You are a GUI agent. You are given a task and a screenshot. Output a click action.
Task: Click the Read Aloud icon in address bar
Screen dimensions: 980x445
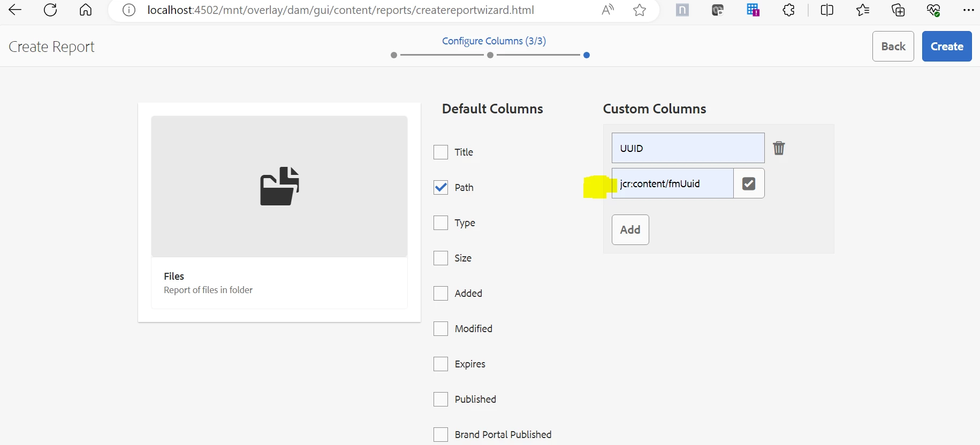607,10
